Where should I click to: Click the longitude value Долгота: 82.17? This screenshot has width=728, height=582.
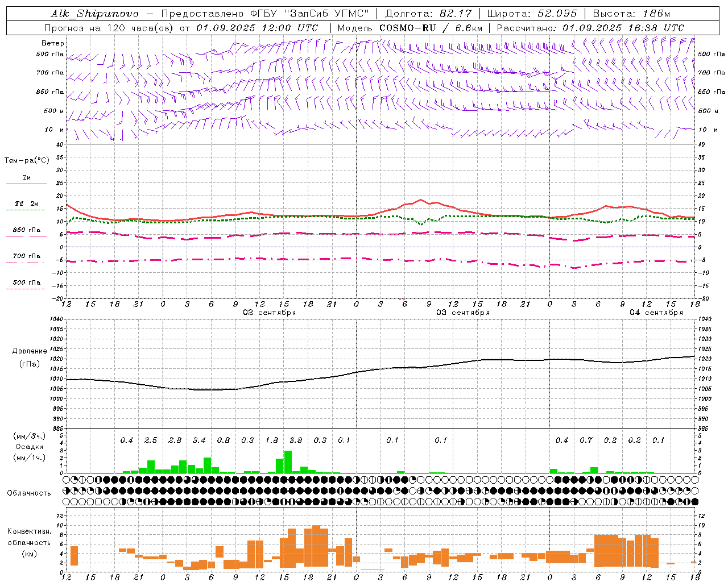pos(428,14)
